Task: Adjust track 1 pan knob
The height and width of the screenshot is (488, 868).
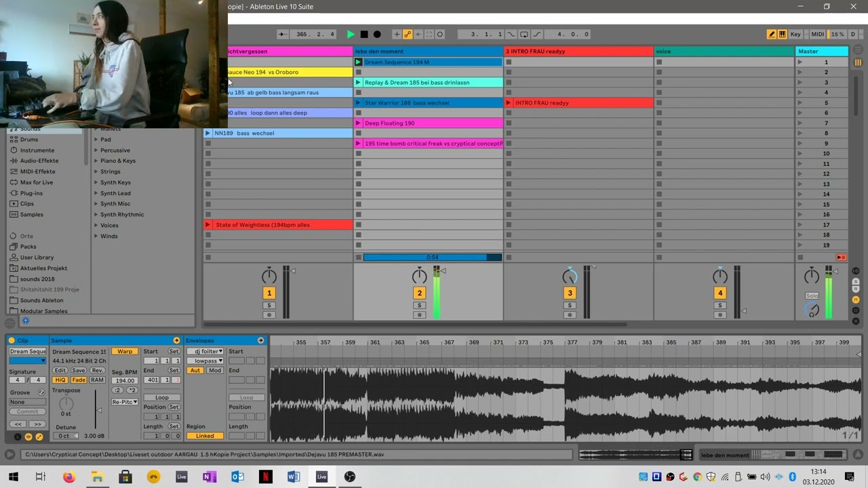Action: click(x=269, y=275)
